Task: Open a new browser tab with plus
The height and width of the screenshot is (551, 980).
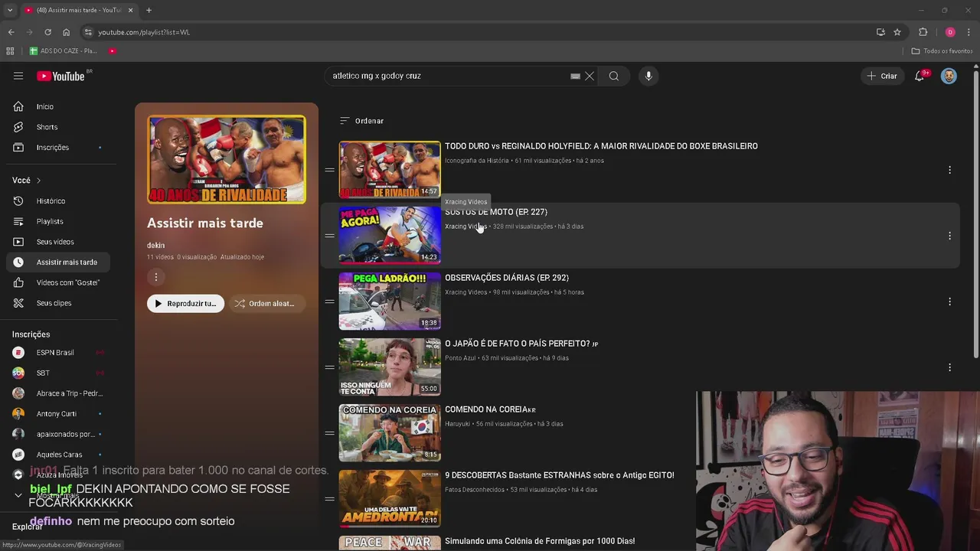Action: (x=149, y=10)
